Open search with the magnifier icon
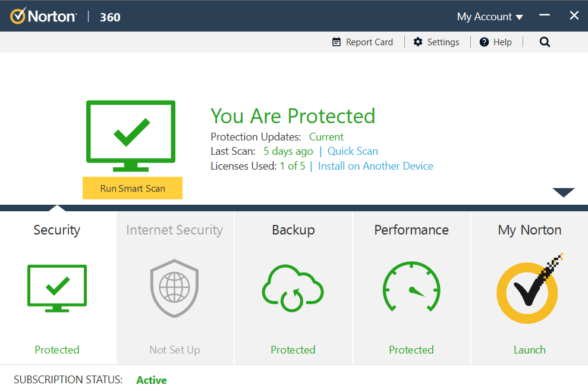588x391 pixels. click(x=545, y=42)
